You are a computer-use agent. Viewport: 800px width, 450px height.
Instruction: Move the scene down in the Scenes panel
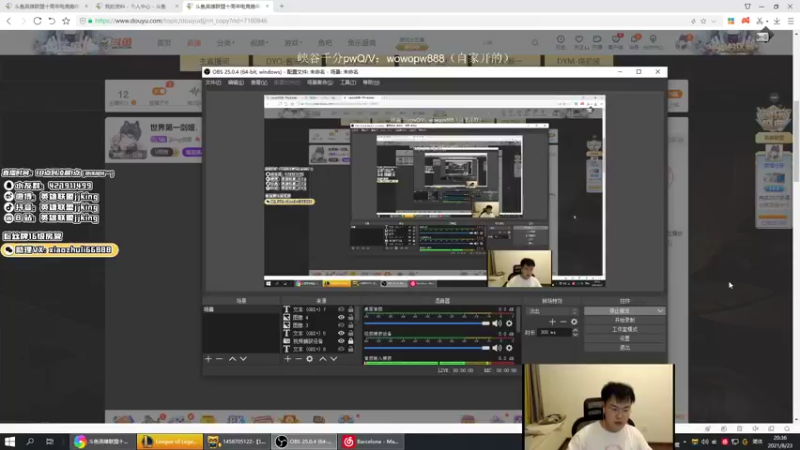243,359
